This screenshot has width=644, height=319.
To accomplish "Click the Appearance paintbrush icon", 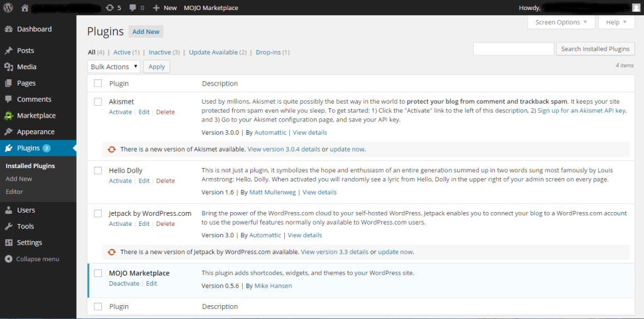I will pyautogui.click(x=8, y=132).
